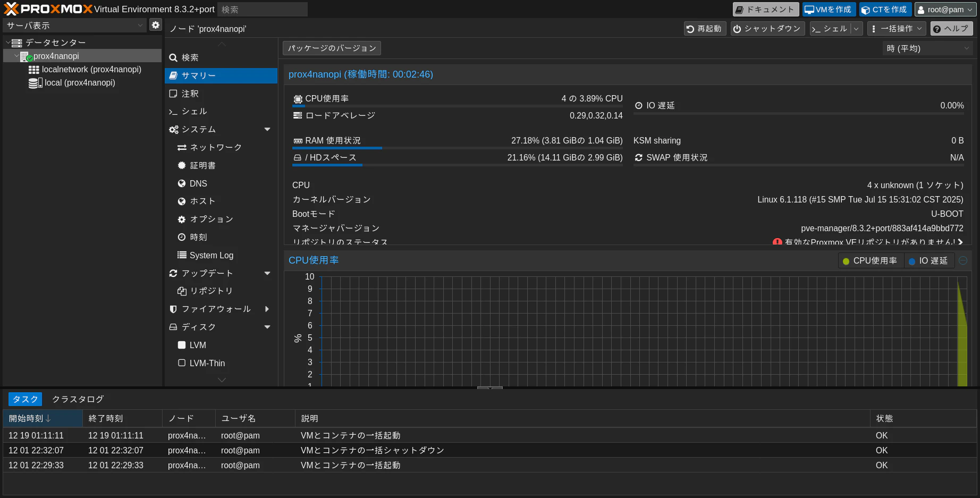The height and width of the screenshot is (498, 980).
Task: Click the notes icon beside 注釈
Action: tap(173, 94)
